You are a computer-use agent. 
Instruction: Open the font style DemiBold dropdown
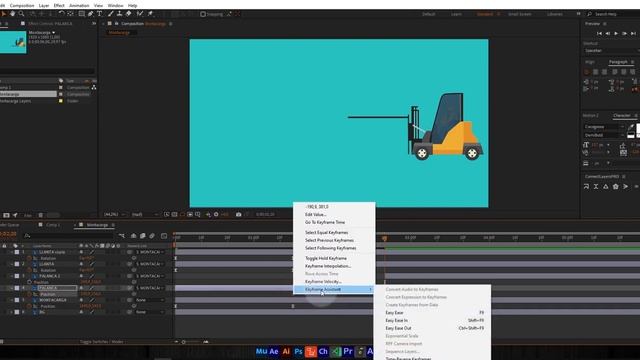(604, 135)
